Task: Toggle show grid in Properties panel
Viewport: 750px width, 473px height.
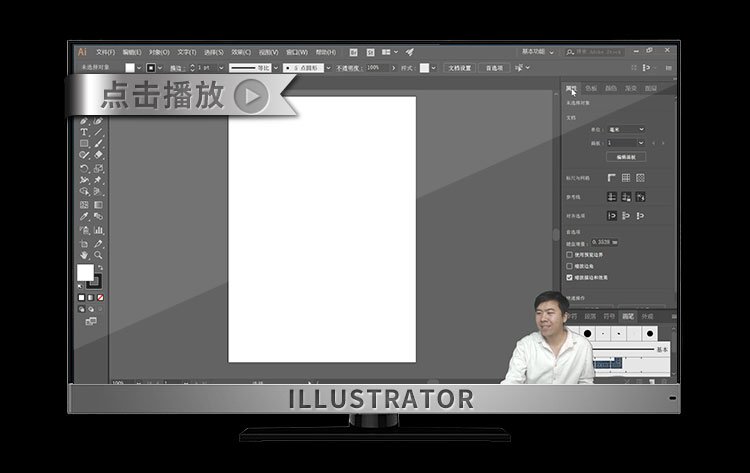Action: coord(626,178)
